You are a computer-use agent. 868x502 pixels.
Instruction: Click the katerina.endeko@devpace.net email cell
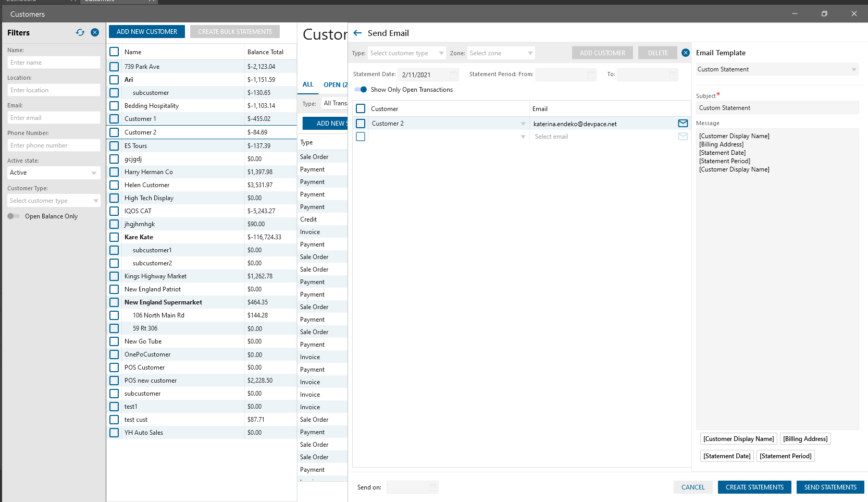[x=603, y=124]
